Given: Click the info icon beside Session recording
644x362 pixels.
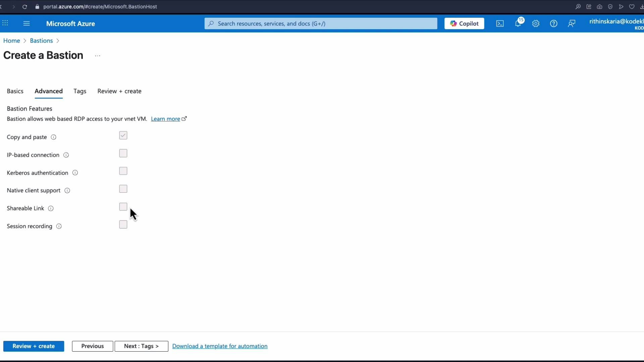Looking at the screenshot, I should point(59,226).
